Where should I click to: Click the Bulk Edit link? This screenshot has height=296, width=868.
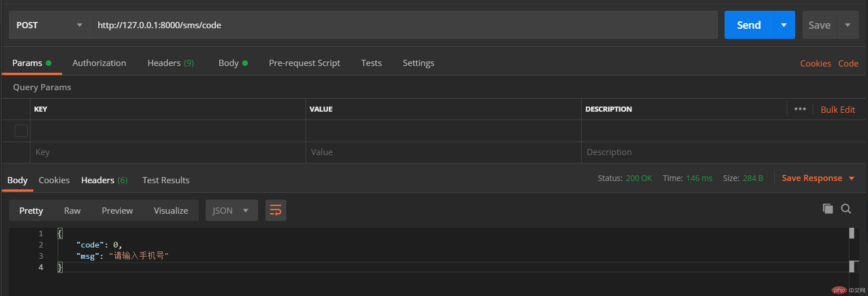pos(838,109)
